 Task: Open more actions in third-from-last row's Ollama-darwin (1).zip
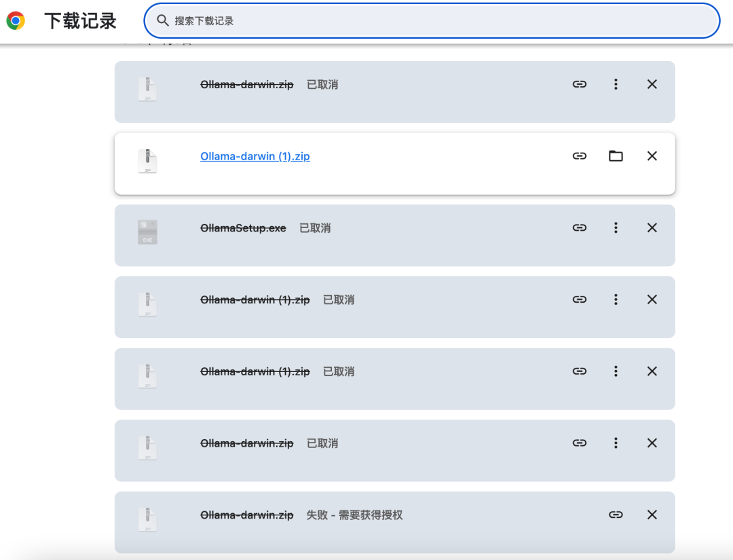pos(616,371)
